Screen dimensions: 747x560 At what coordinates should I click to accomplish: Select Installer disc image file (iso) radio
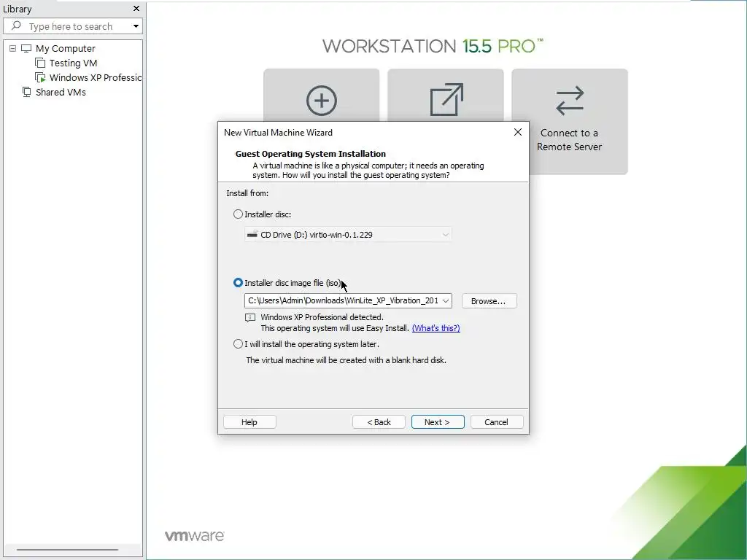tap(238, 283)
